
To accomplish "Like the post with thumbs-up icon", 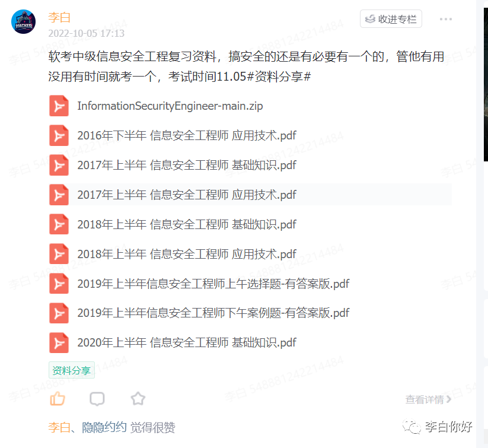I will pyautogui.click(x=58, y=399).
